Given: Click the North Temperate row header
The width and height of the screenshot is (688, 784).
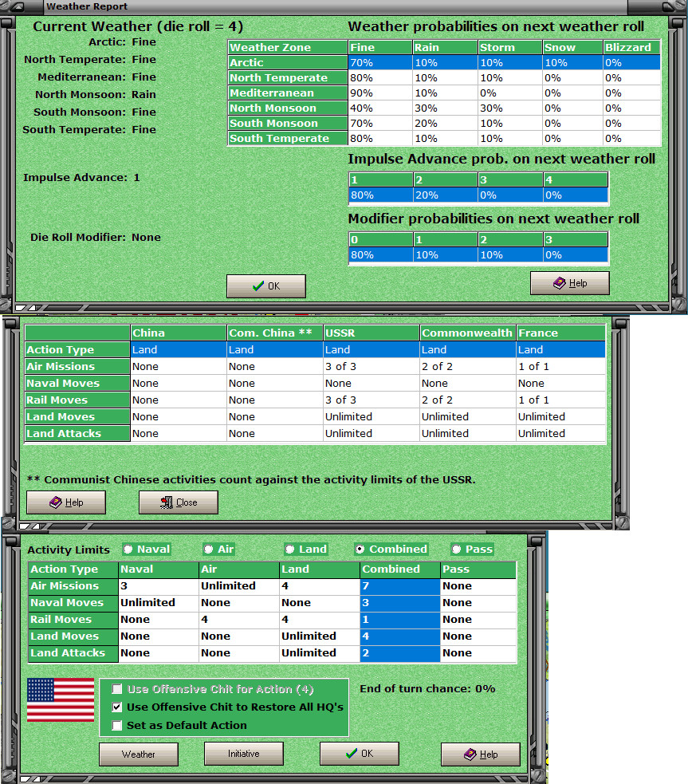Looking at the screenshot, I should pyautogui.click(x=288, y=77).
